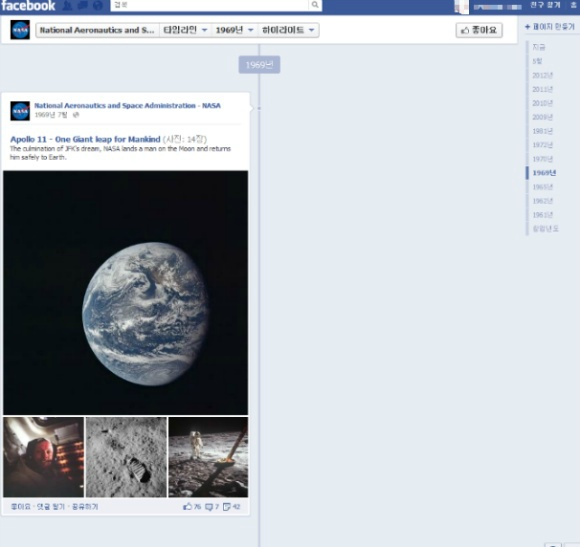Open the lunar bootprint thumbnail
The width and height of the screenshot is (580, 547).
tap(126, 457)
